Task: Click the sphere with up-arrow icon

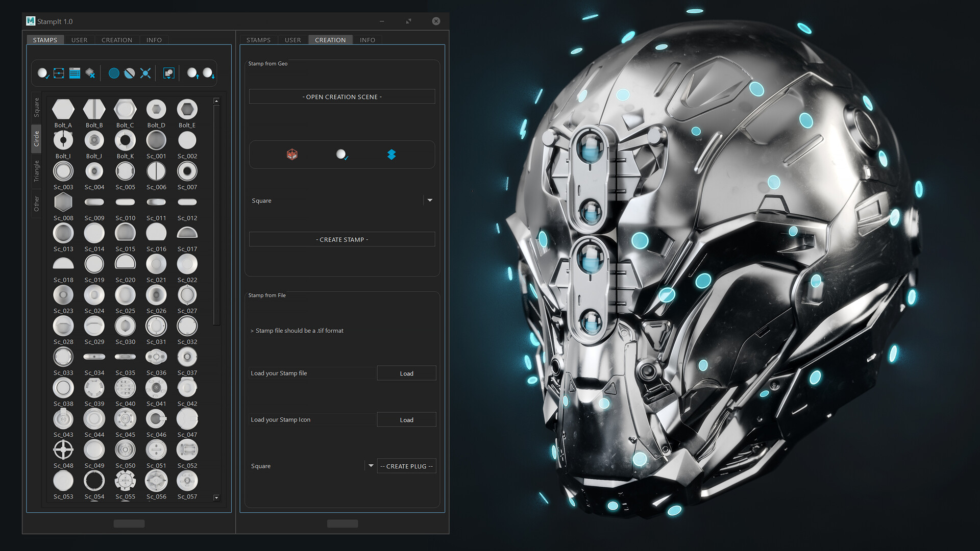Action: (x=192, y=73)
